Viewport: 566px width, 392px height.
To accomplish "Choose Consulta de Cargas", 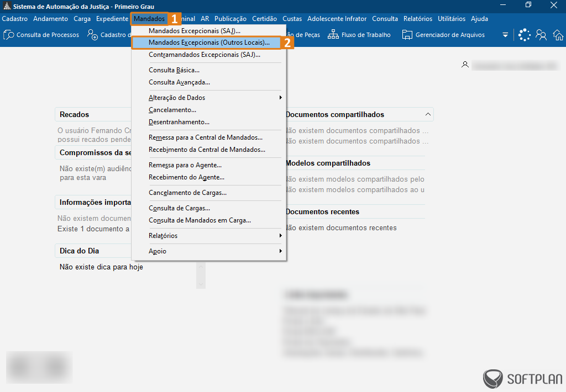I will coord(209,208).
